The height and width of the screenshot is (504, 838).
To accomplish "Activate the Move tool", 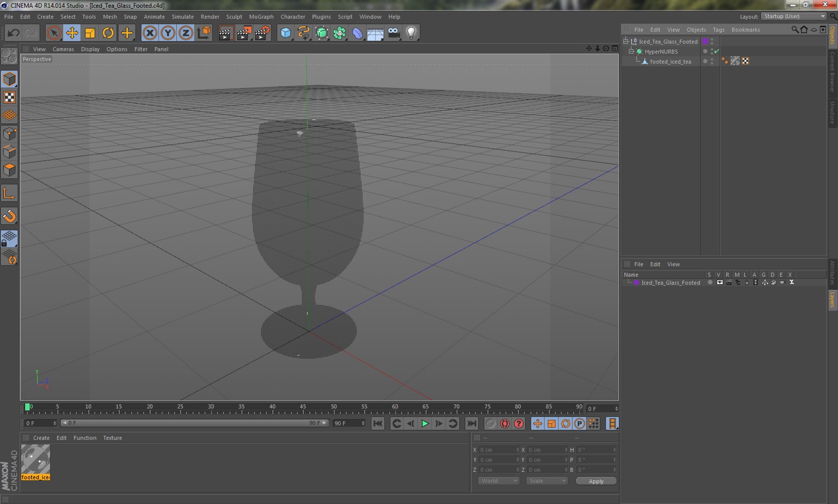I will click(x=72, y=33).
